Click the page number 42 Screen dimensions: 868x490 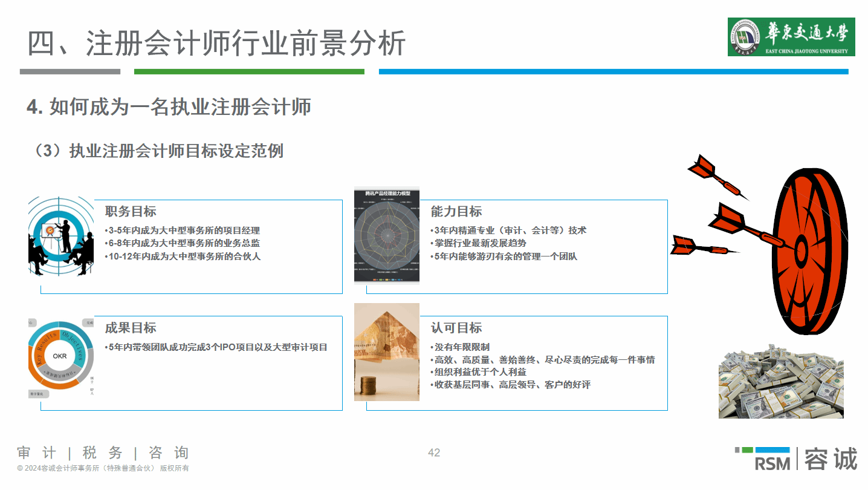pyautogui.click(x=434, y=452)
